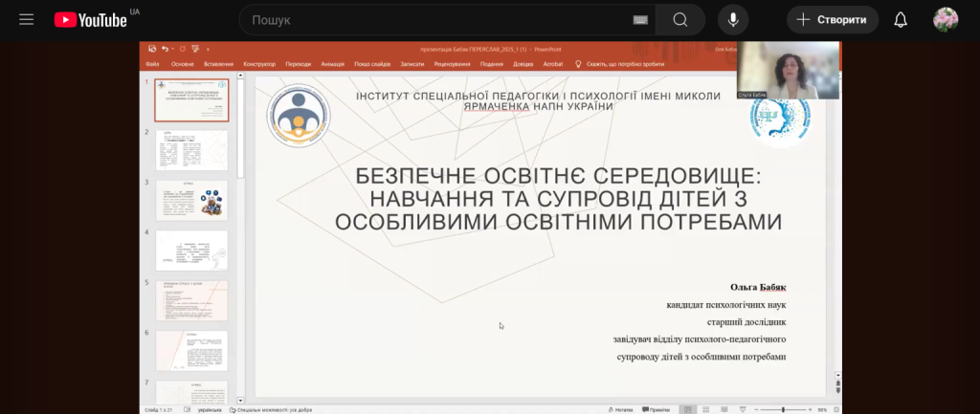This screenshot has height=414, width=980.
Task: Click the Нотатки button in the status bar
Action: 622,409
